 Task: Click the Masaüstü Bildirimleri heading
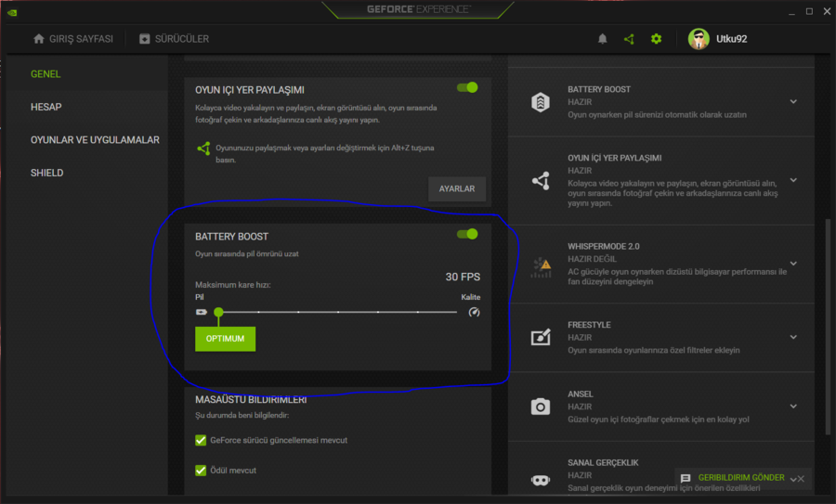pyautogui.click(x=251, y=400)
